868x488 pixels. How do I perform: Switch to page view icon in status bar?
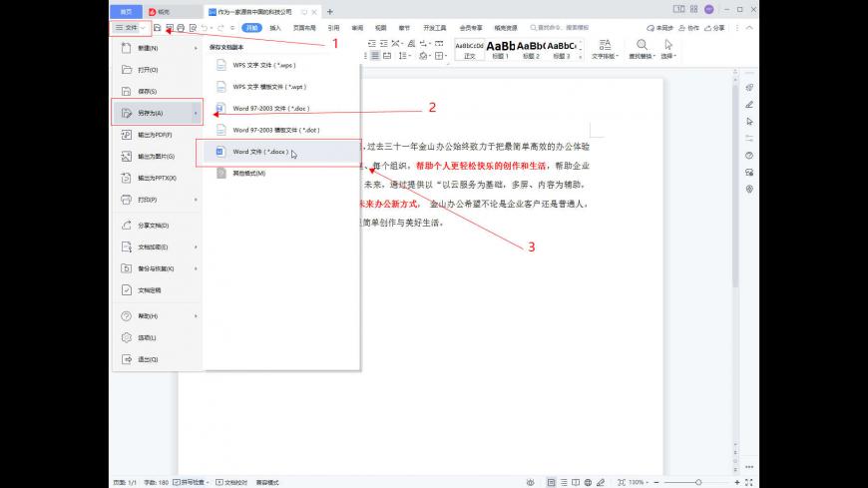551,482
